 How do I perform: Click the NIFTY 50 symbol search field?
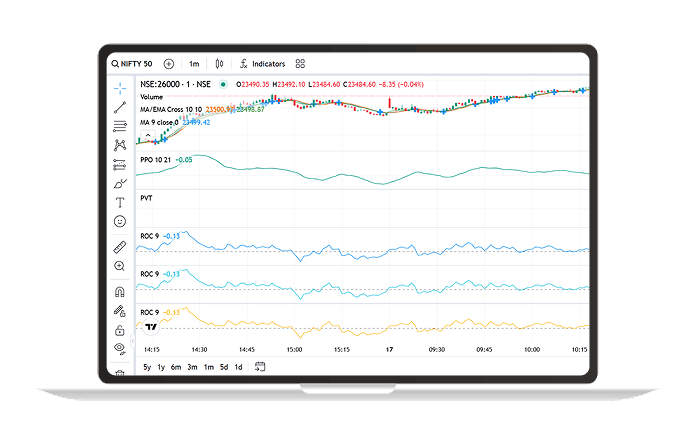[x=132, y=64]
